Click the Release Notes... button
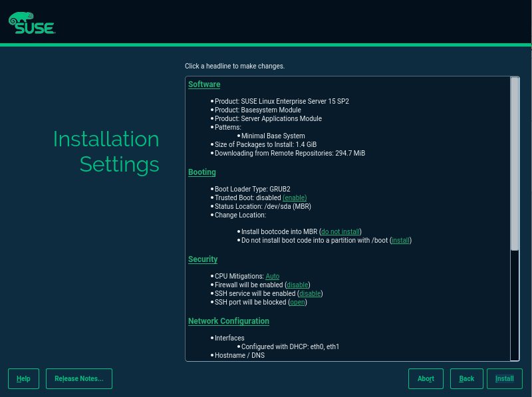532x397 pixels. 79,378
